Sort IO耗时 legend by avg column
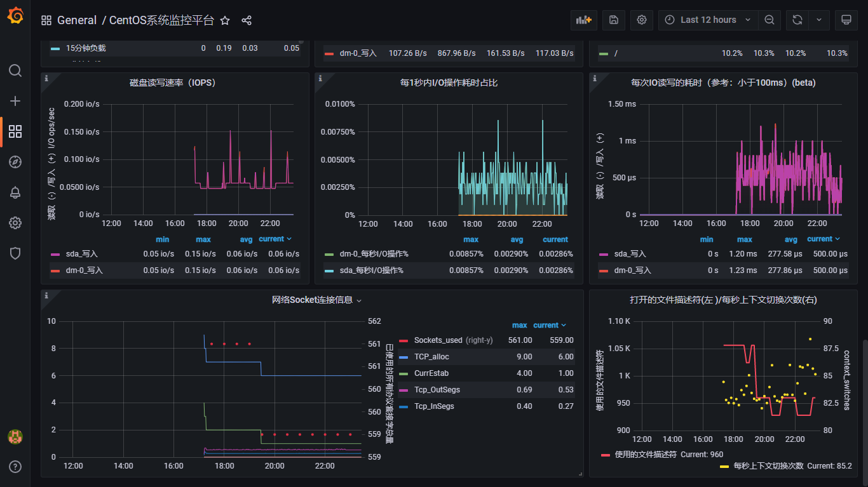Screen dimensions: 868x487 click(790, 239)
